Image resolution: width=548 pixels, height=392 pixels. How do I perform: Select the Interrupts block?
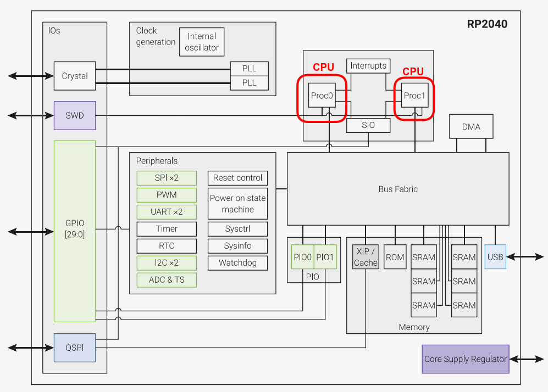tap(368, 66)
